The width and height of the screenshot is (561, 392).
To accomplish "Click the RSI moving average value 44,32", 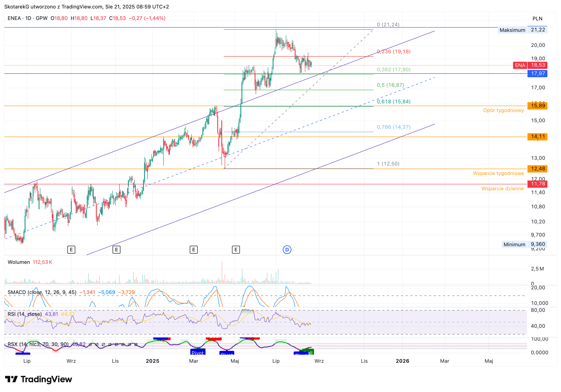I will (x=68, y=314).
